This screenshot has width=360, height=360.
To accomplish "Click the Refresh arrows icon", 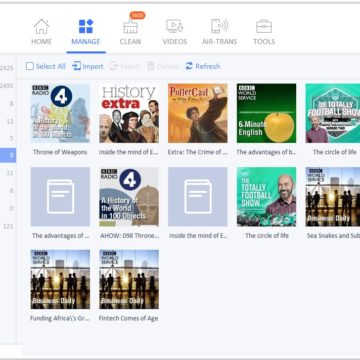I will 189,66.
